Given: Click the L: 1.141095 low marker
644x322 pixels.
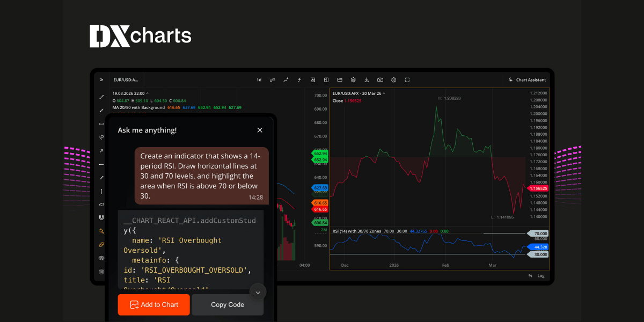Looking at the screenshot, I should [502, 217].
